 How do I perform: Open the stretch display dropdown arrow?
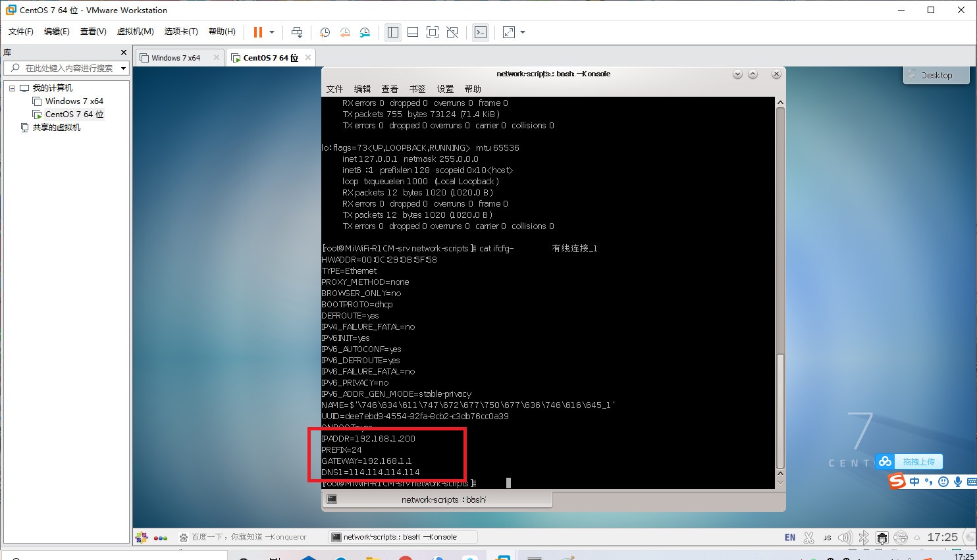coord(523,32)
